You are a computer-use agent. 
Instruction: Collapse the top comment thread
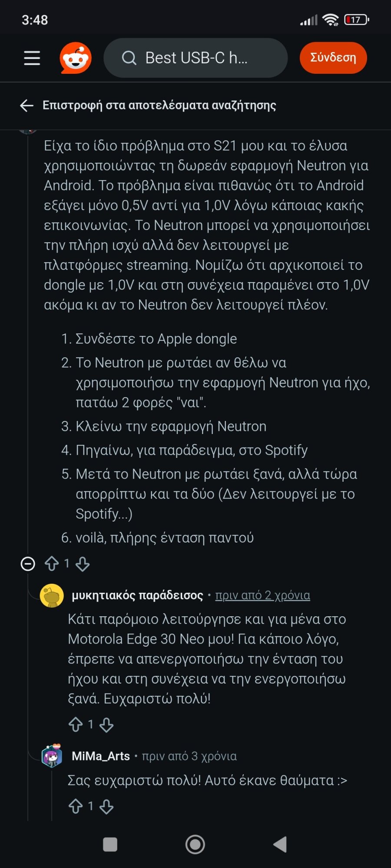(28, 563)
